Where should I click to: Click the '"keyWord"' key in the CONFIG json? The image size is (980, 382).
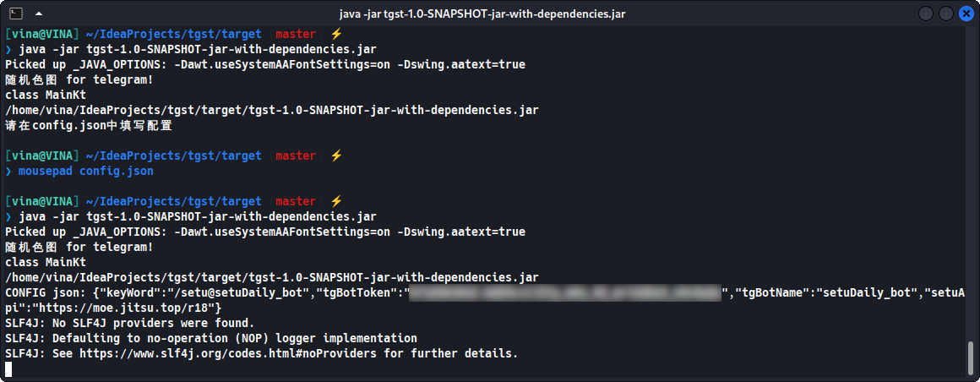click(133, 293)
